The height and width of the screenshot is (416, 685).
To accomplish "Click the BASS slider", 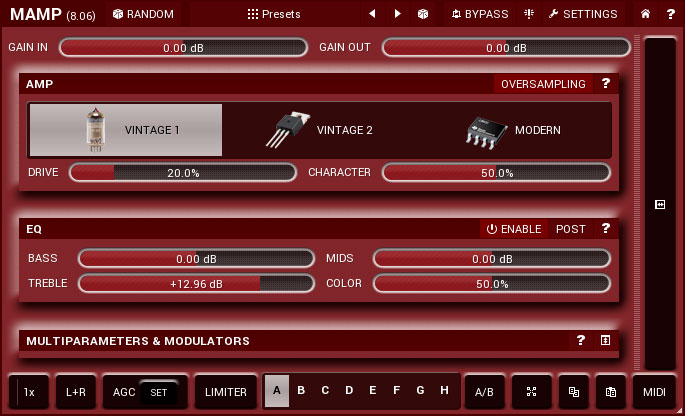I will coord(196,258).
